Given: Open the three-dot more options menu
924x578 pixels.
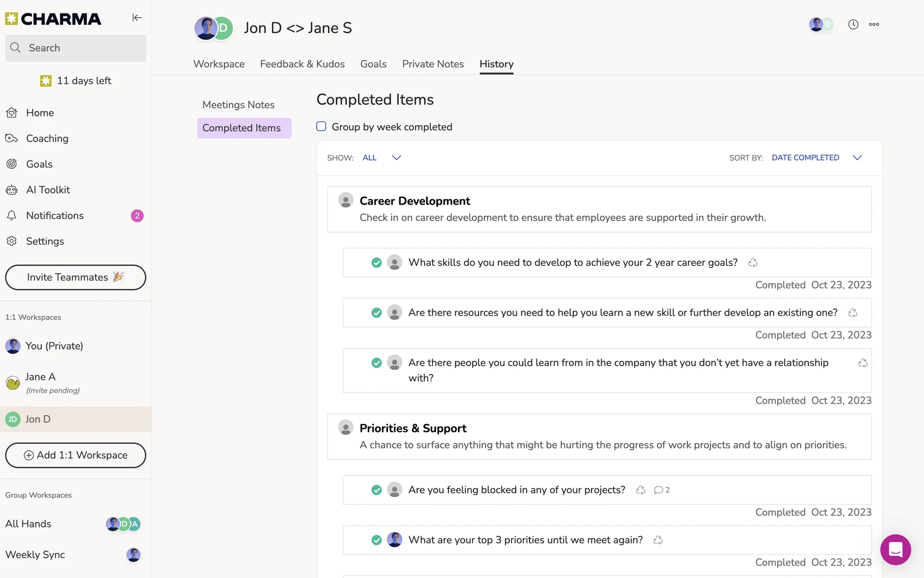Looking at the screenshot, I should (x=874, y=25).
